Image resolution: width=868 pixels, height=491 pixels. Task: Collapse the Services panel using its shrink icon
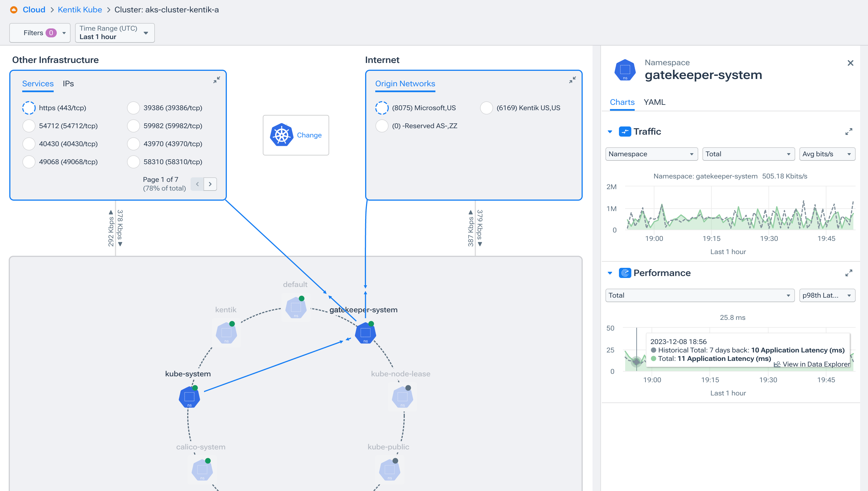(217, 80)
